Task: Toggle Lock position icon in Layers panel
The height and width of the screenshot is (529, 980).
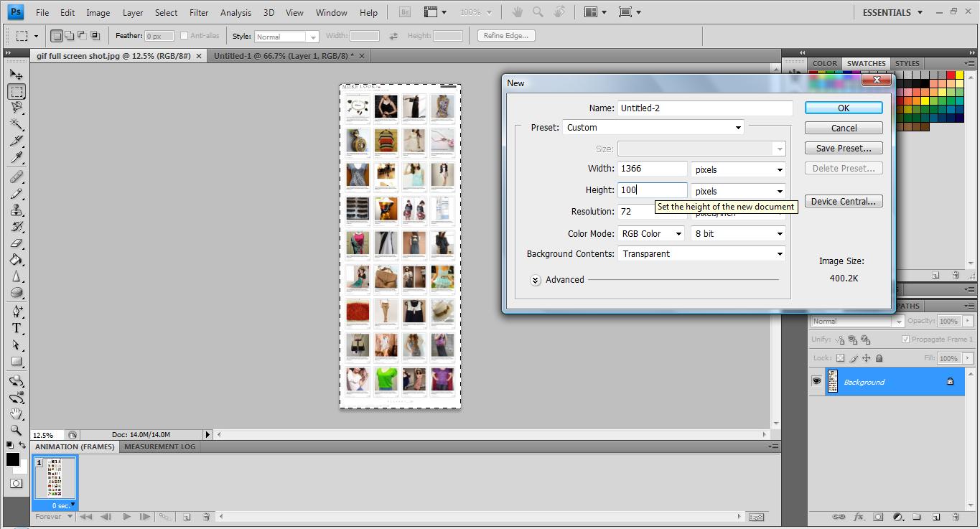Action: point(867,358)
